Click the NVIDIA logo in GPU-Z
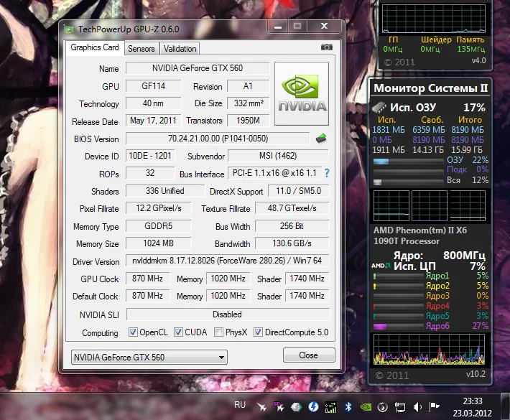 pos(302,93)
